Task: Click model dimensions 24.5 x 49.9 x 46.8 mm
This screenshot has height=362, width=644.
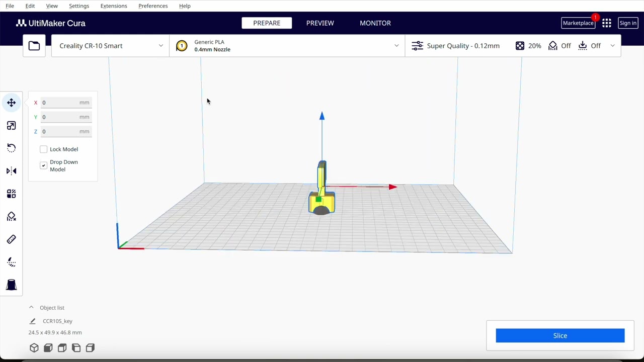Action: point(55,333)
